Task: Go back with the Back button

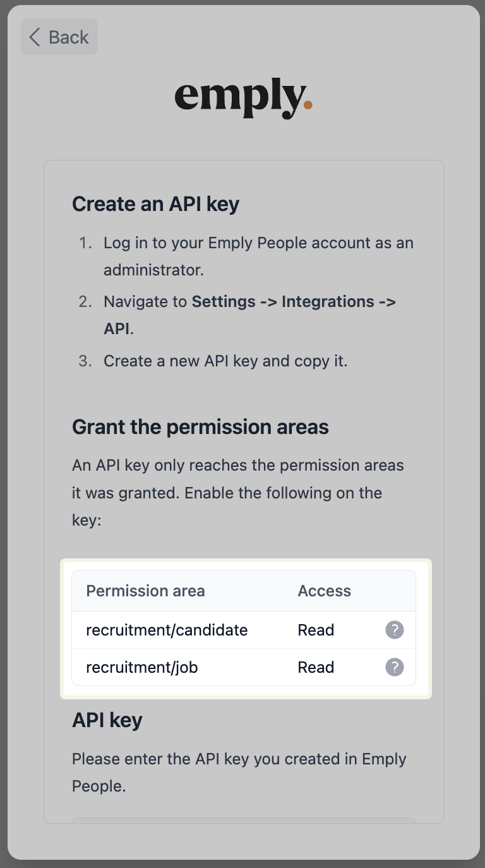Action: coord(59,37)
